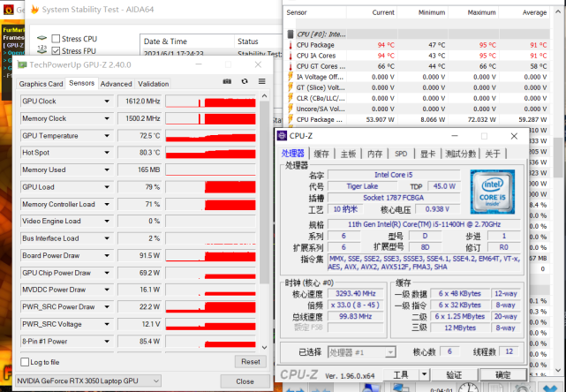Screen dimensions: 566x392
Task: Click core speed value 3293.40 MHz in CPU-Z
Action: click(x=356, y=293)
